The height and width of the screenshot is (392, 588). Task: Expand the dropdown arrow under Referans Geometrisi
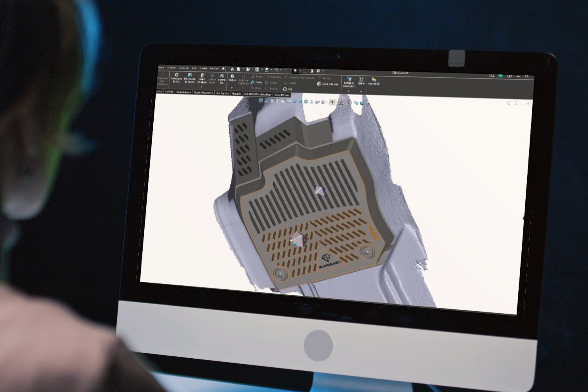pos(348,91)
